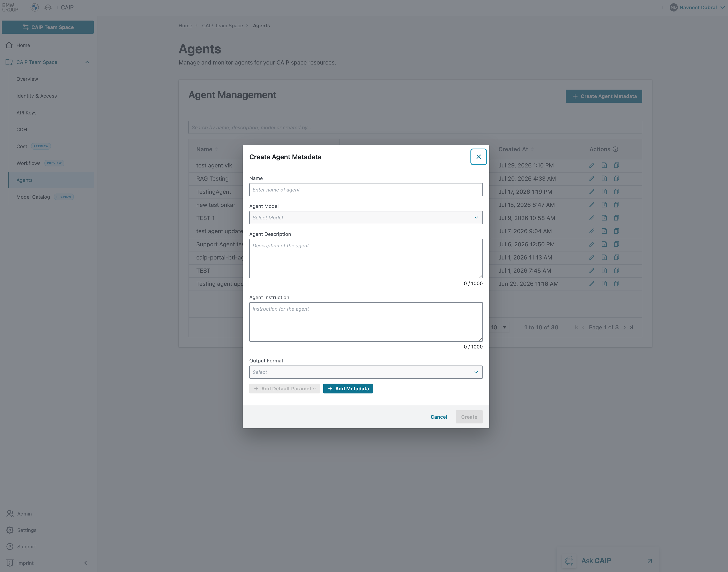View details of Jul 7, 2026 agent
The width and height of the screenshot is (728, 572).
pyautogui.click(x=604, y=231)
